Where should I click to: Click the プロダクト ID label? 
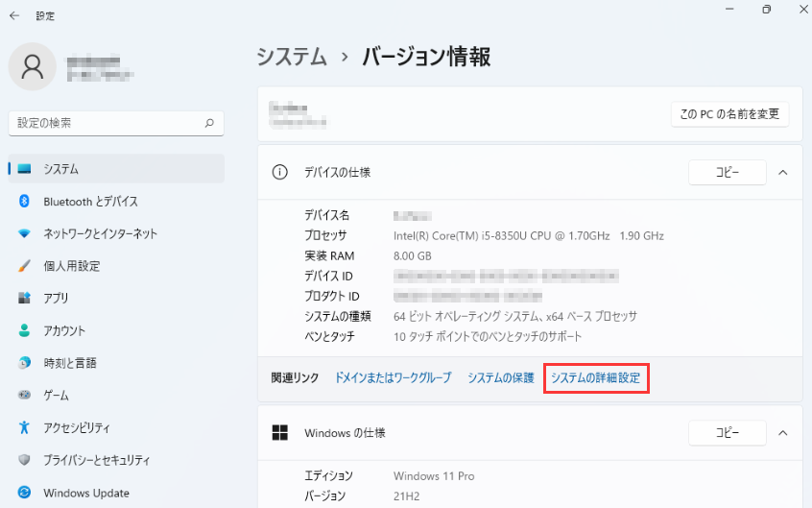331,296
